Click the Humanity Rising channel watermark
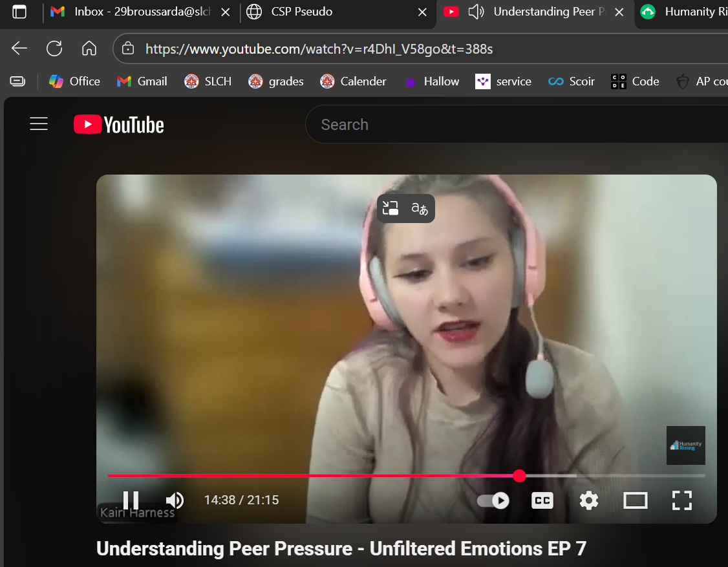 686,445
